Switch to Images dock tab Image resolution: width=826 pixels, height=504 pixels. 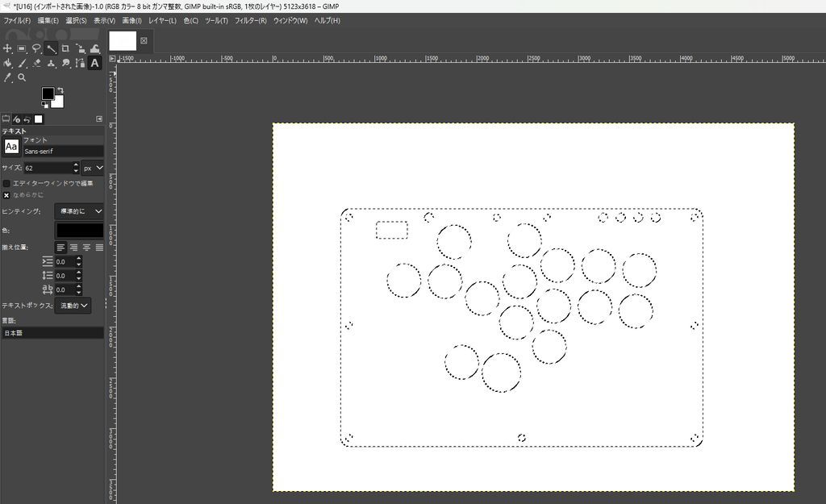point(38,119)
